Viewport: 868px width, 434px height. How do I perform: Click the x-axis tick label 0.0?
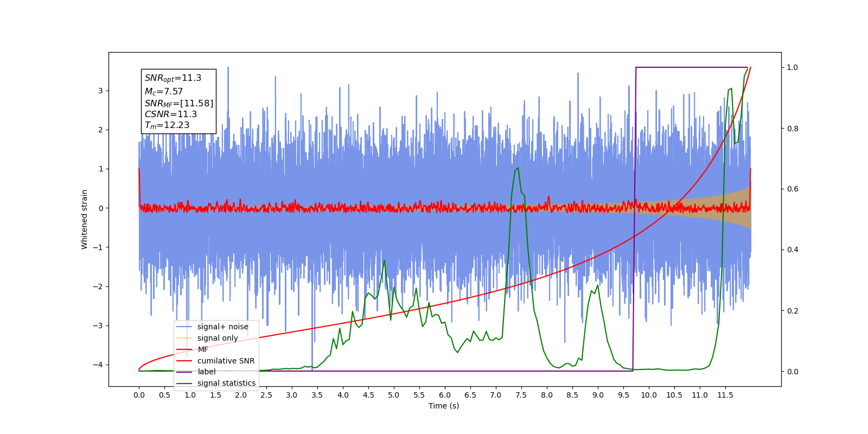pos(139,395)
